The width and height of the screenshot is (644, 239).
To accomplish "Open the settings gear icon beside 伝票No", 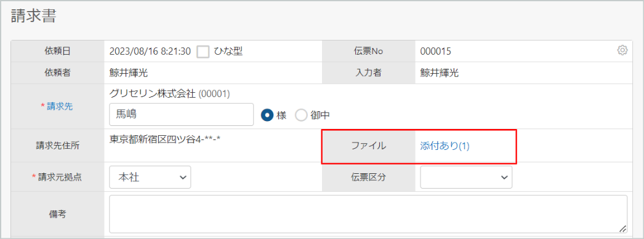I will pyautogui.click(x=622, y=50).
